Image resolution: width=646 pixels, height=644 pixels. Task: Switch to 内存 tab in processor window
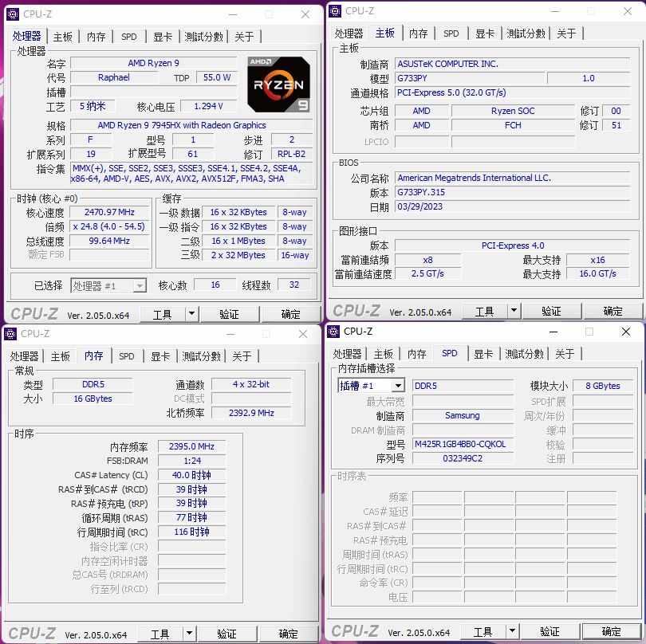[x=96, y=37]
